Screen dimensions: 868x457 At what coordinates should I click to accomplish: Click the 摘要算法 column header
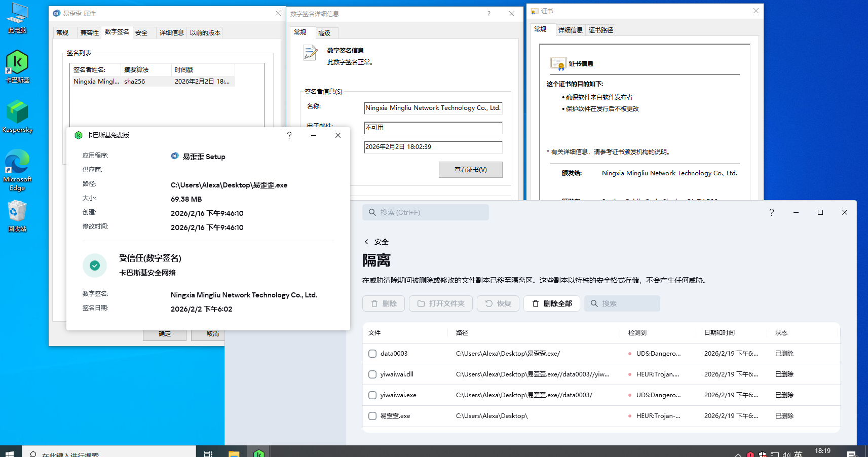click(147, 70)
